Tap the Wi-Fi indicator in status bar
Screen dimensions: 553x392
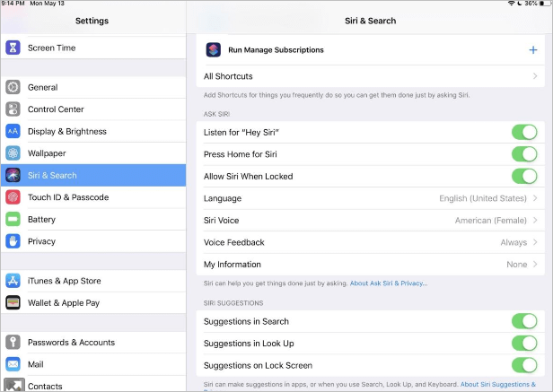pyautogui.click(x=511, y=4)
